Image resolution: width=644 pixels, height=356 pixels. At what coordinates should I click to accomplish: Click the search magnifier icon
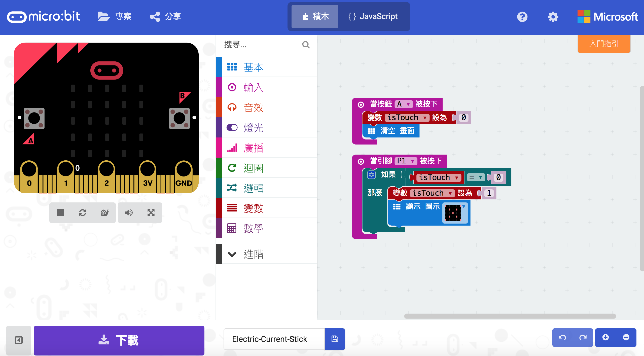pyautogui.click(x=306, y=45)
